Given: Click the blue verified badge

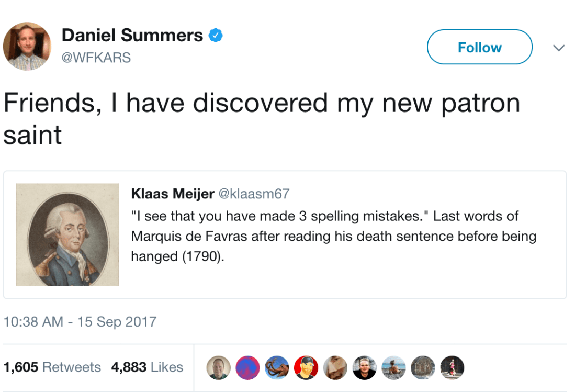Looking at the screenshot, I should pyautogui.click(x=215, y=36).
